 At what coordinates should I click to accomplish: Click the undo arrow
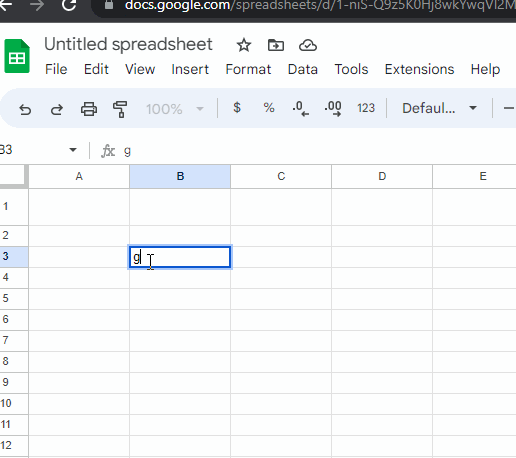click(25, 109)
